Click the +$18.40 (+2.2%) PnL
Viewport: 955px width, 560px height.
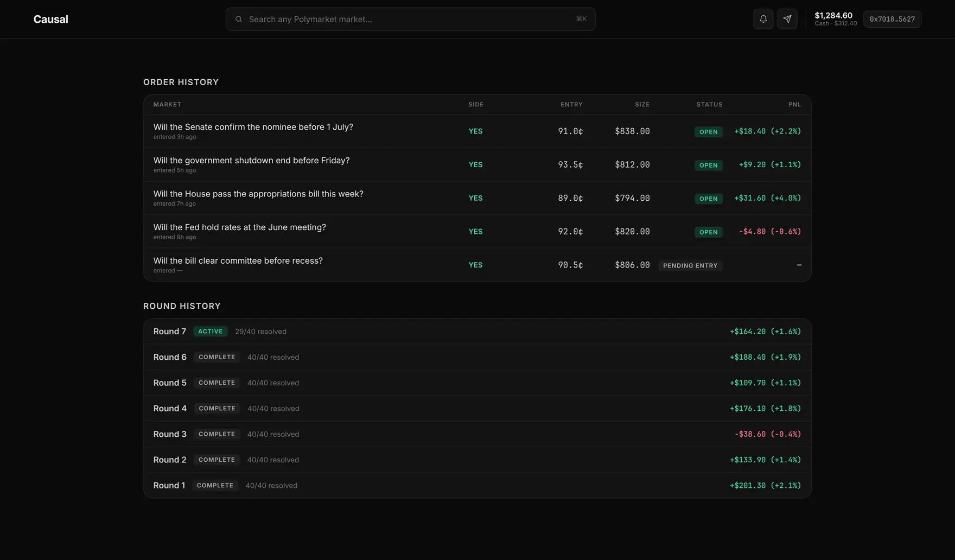pos(767,131)
